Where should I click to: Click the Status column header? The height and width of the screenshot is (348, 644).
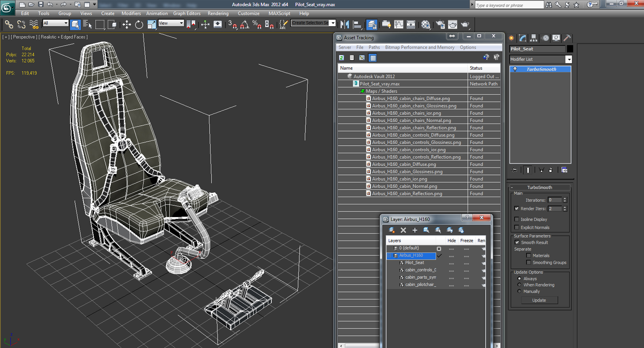pyautogui.click(x=484, y=68)
